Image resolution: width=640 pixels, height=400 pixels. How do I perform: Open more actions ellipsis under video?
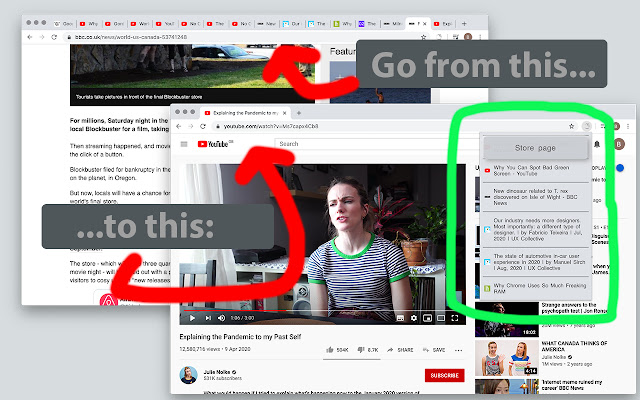[x=458, y=350]
